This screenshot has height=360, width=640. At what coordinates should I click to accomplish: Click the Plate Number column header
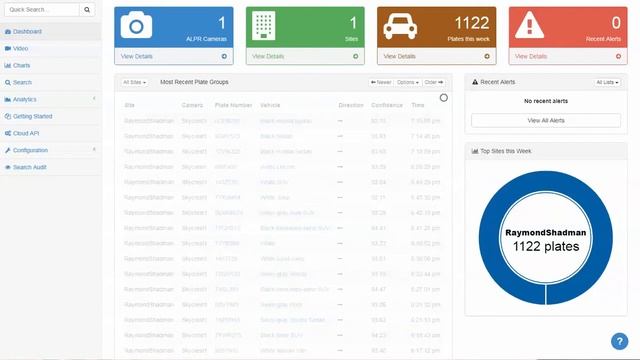233,105
